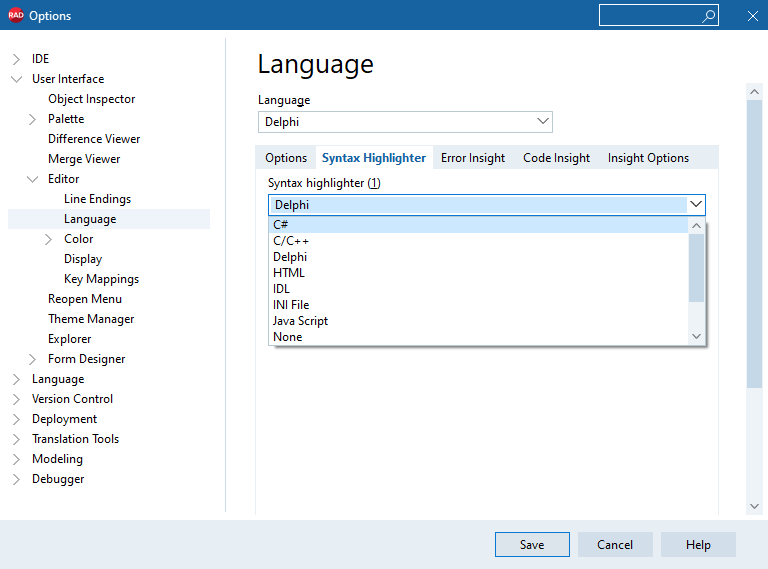Expand the Translation Tools node
768x569 pixels.
(16, 439)
